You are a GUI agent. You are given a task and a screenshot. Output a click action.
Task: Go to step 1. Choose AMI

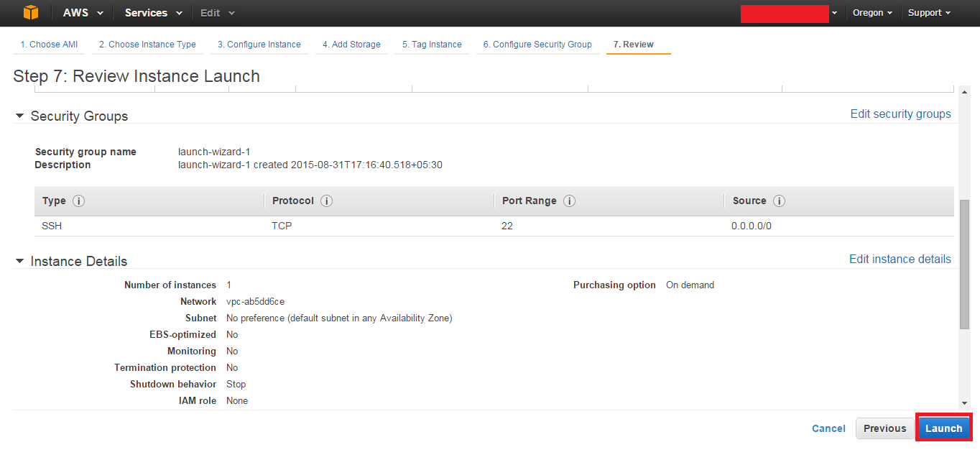point(49,45)
